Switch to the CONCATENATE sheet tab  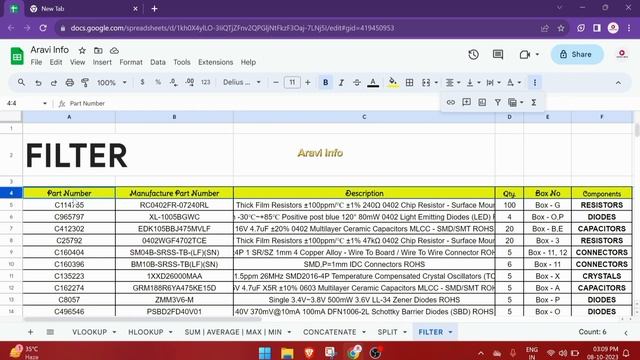(x=329, y=332)
